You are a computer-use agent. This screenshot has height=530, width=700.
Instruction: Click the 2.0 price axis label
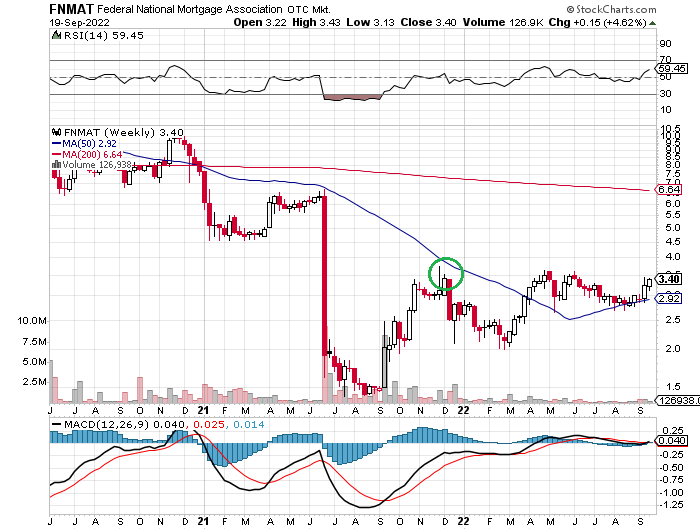point(672,349)
